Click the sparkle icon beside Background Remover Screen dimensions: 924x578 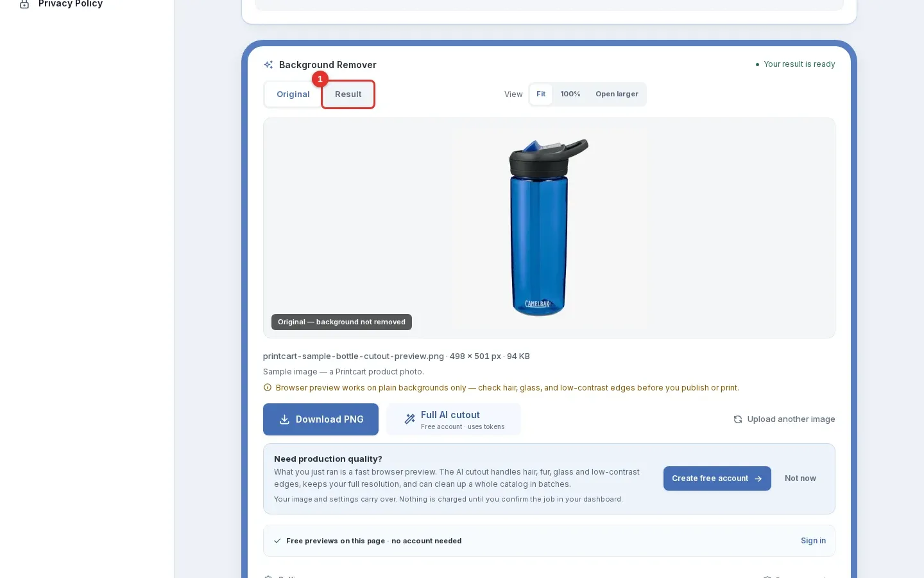click(268, 65)
